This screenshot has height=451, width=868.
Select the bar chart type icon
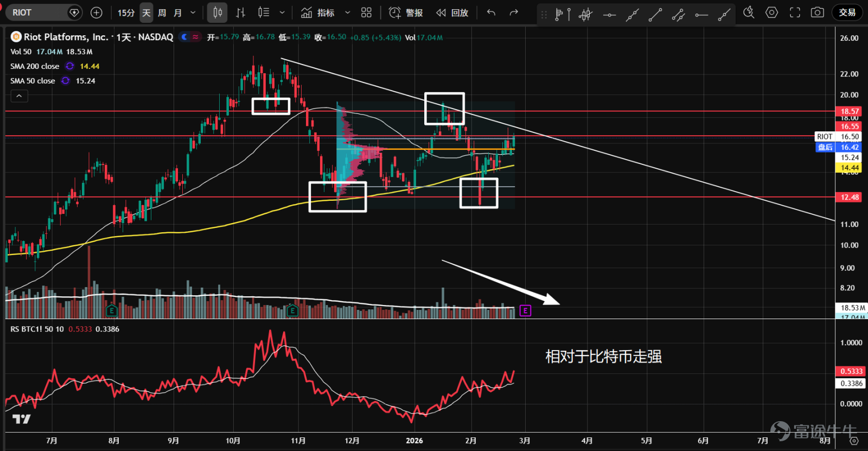[x=241, y=12]
